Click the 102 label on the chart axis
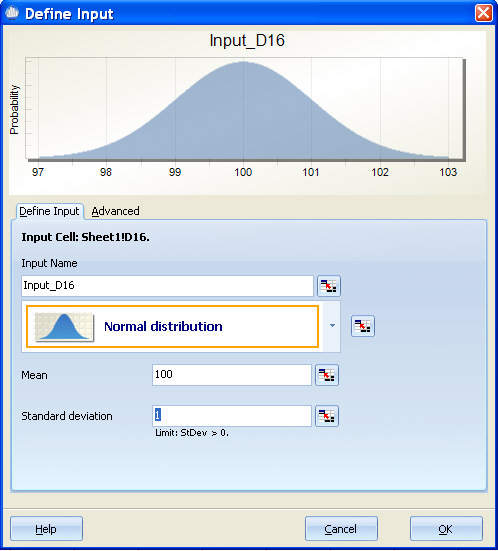Viewport: 498px width, 551px height. click(380, 172)
